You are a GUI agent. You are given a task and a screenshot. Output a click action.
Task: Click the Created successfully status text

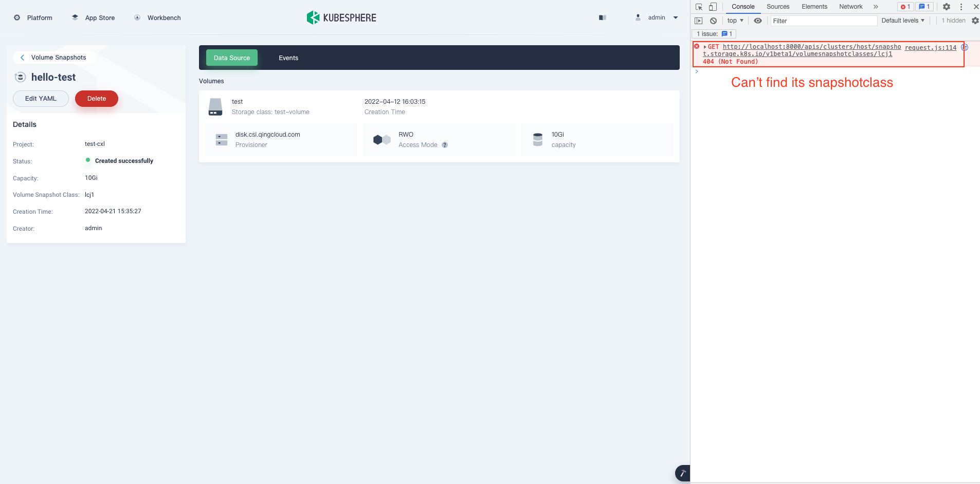coord(124,161)
